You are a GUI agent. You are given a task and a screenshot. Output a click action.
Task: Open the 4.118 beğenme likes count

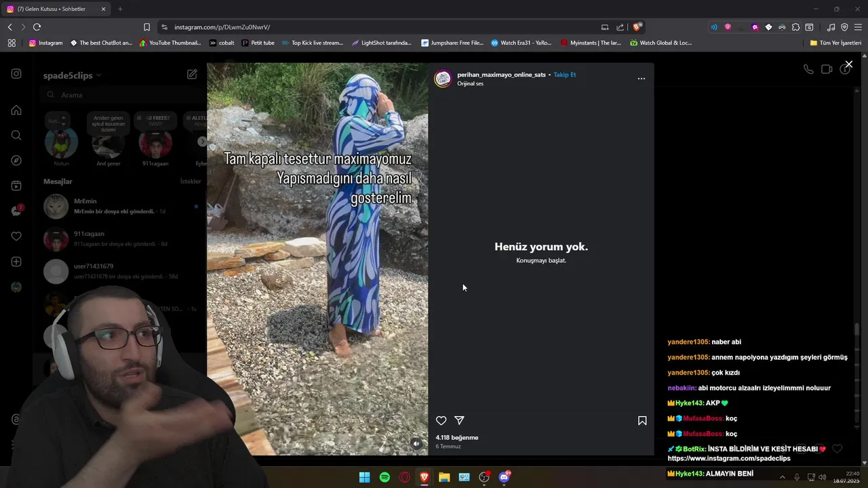click(456, 437)
